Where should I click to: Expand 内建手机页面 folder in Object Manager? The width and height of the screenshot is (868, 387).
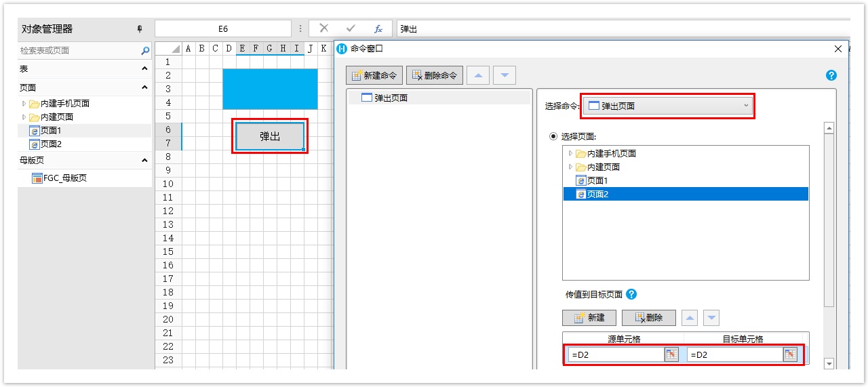coord(24,104)
